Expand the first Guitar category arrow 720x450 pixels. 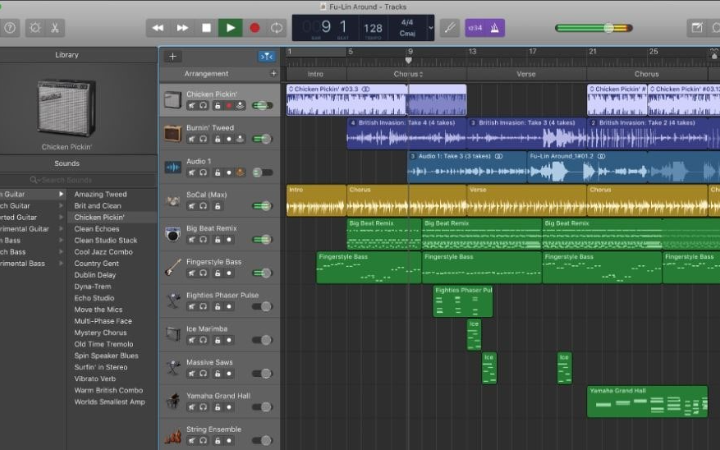point(61,194)
